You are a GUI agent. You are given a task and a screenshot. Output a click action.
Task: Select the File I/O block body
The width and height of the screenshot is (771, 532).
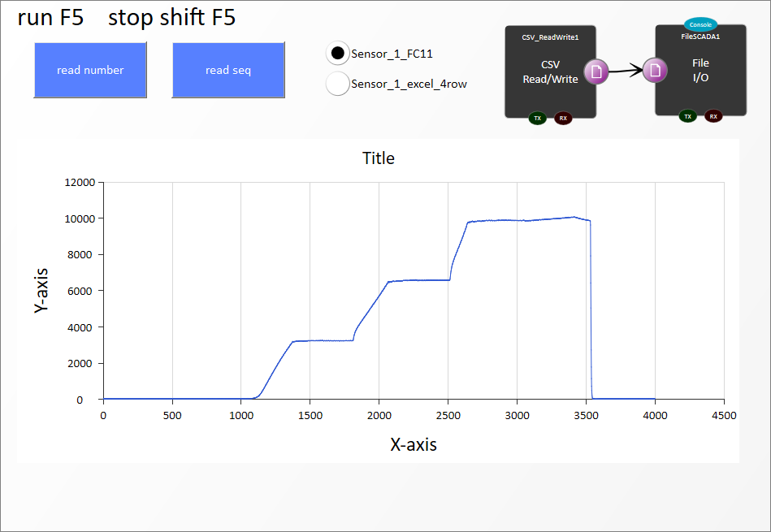click(700, 81)
